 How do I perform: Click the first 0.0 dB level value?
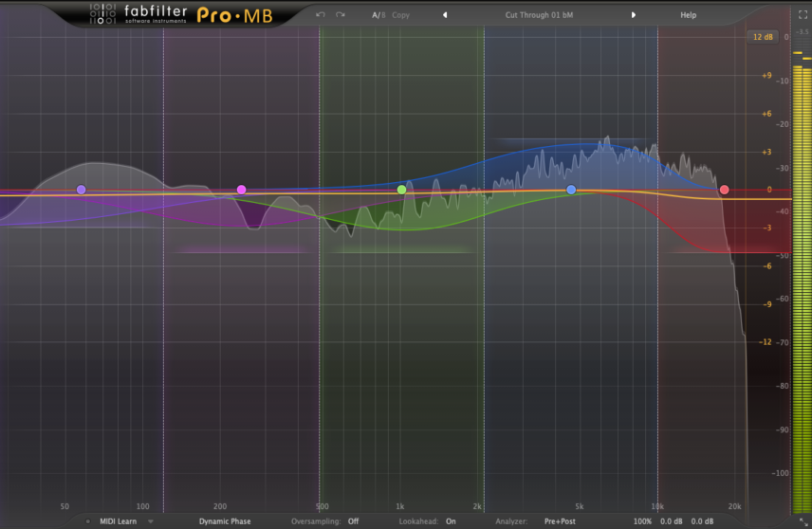point(672,521)
